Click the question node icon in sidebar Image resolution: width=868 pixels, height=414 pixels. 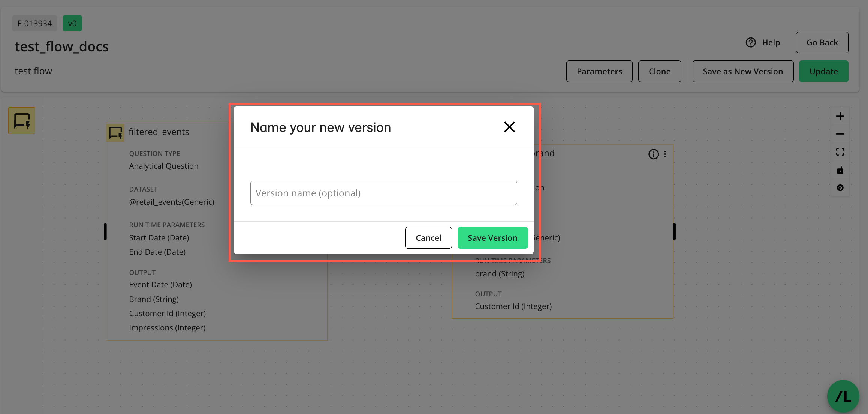point(22,121)
